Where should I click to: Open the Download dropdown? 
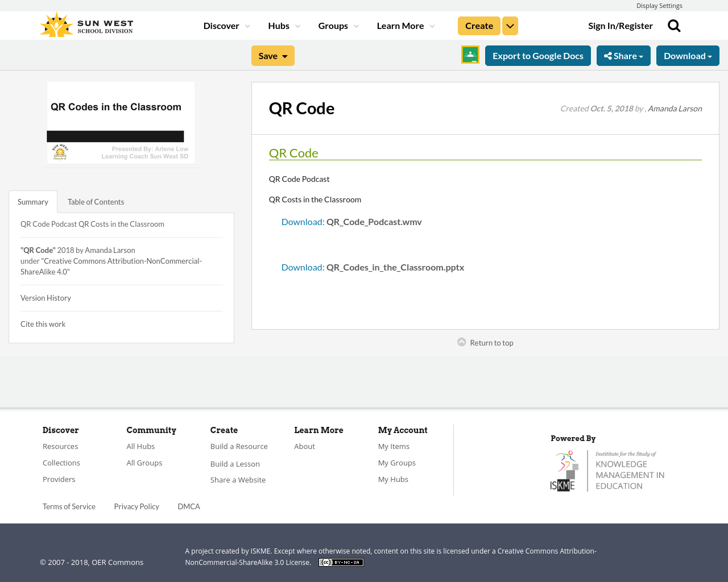coord(688,55)
